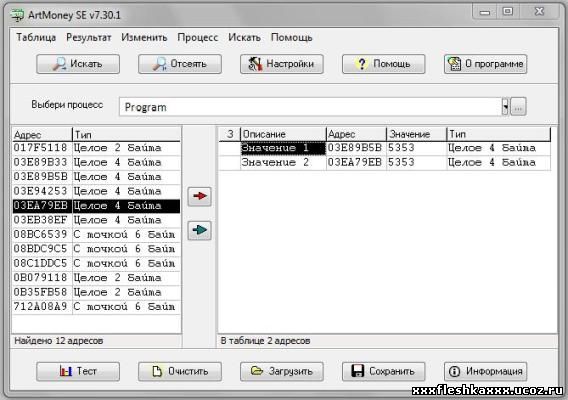Select address row 08BC6539
Viewport: 568px width, 400px height.
coord(96,235)
